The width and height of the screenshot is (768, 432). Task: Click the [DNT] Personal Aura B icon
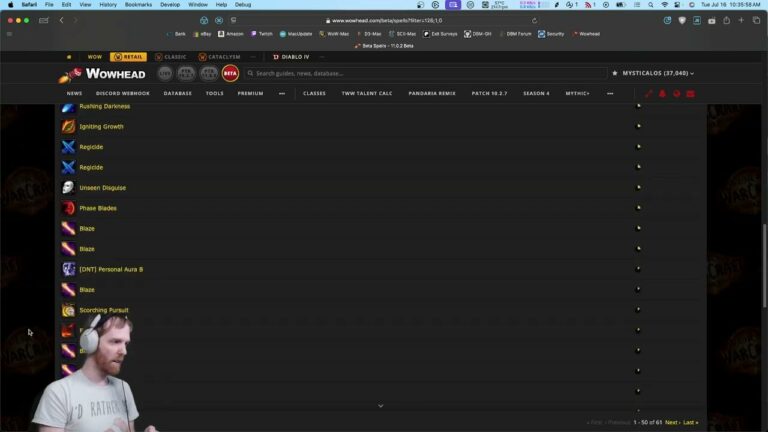68,269
